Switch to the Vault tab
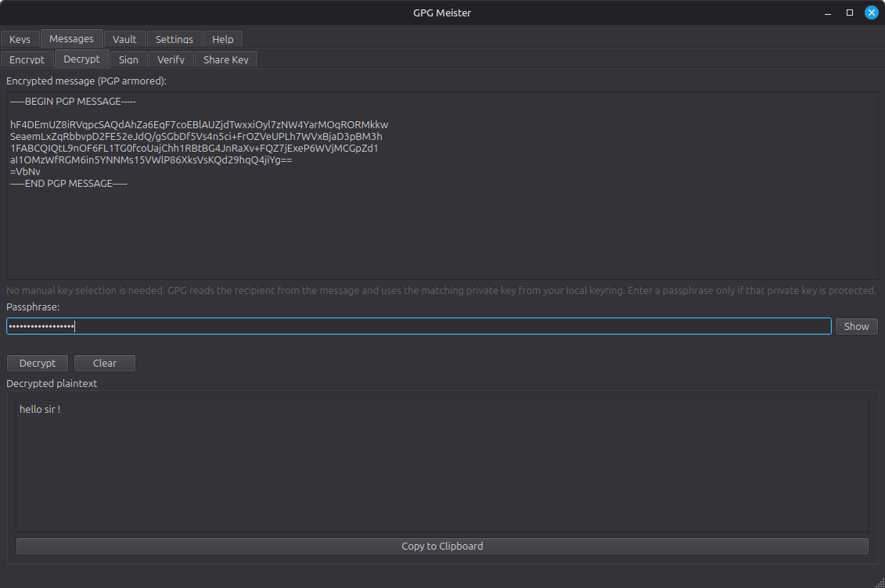 click(x=124, y=39)
